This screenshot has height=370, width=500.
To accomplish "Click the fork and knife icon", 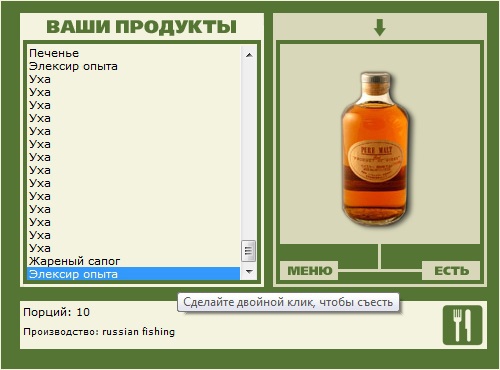I will click(462, 325).
